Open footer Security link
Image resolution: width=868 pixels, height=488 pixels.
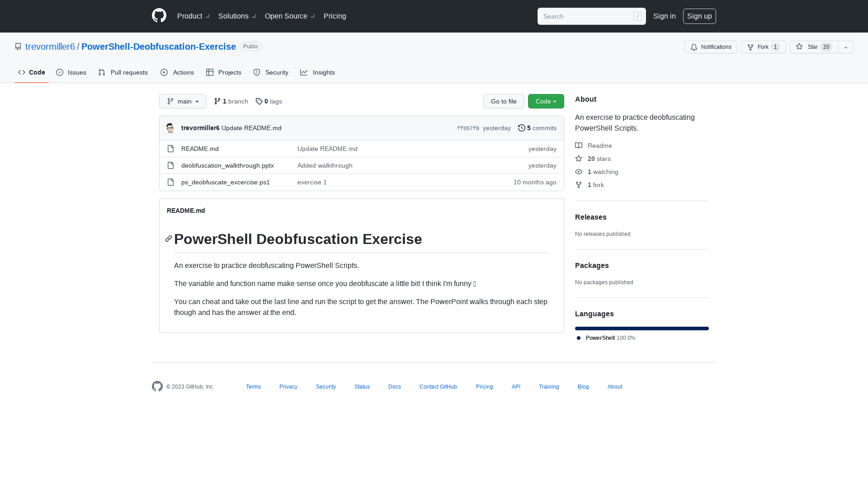click(326, 387)
